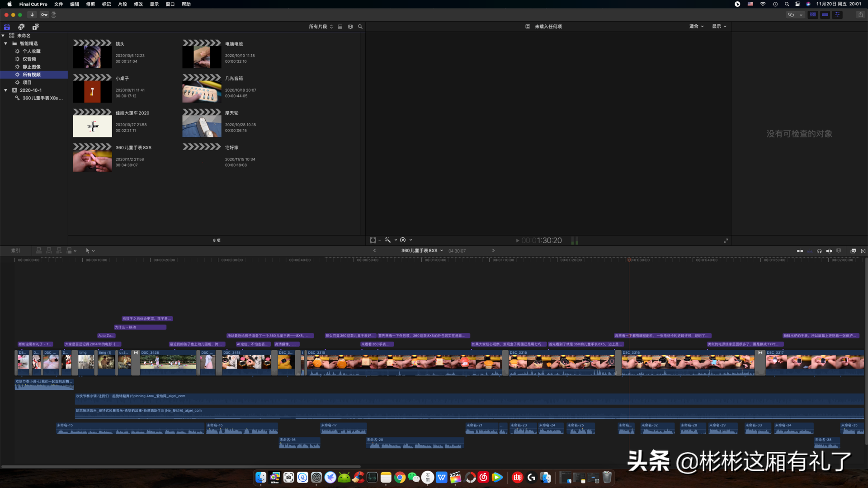Open the Libraries sidebar icon
The height and width of the screenshot is (488, 868).
[7, 27]
